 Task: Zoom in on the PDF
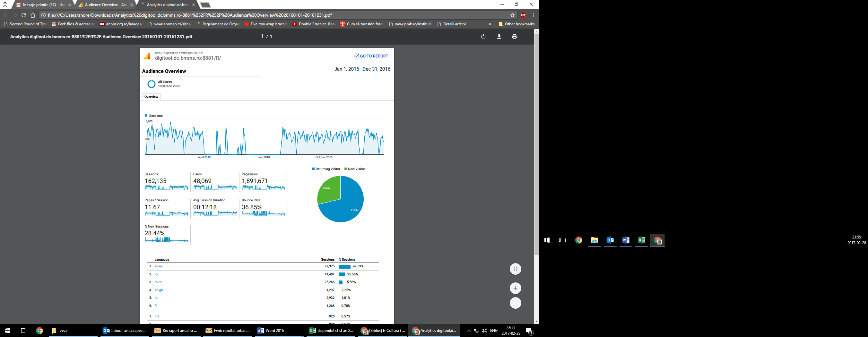pyautogui.click(x=515, y=288)
